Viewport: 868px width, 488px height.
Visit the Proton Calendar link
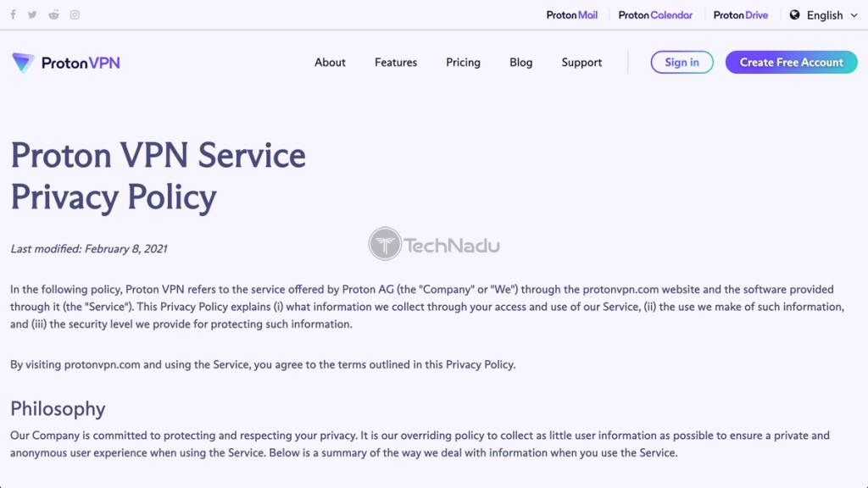coord(655,15)
